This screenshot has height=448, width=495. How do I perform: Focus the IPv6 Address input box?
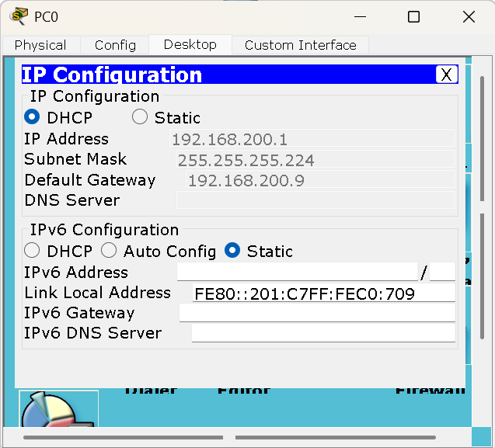coord(298,272)
